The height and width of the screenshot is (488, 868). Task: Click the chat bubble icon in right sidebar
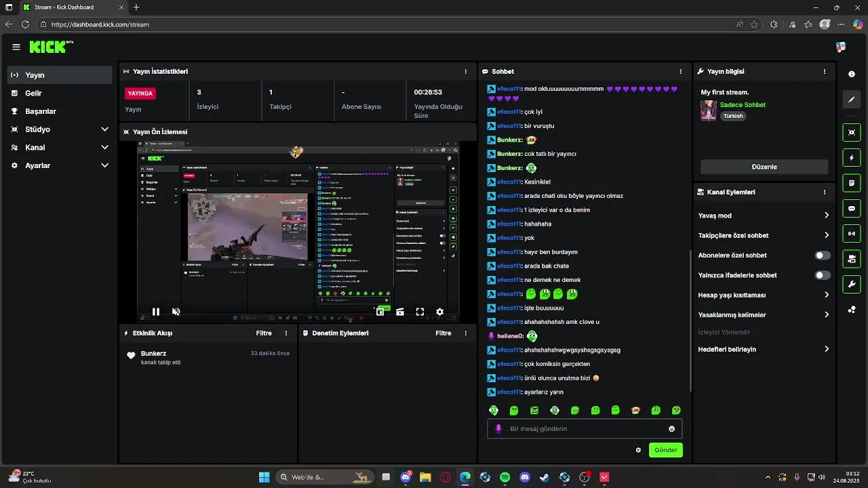[852, 209]
